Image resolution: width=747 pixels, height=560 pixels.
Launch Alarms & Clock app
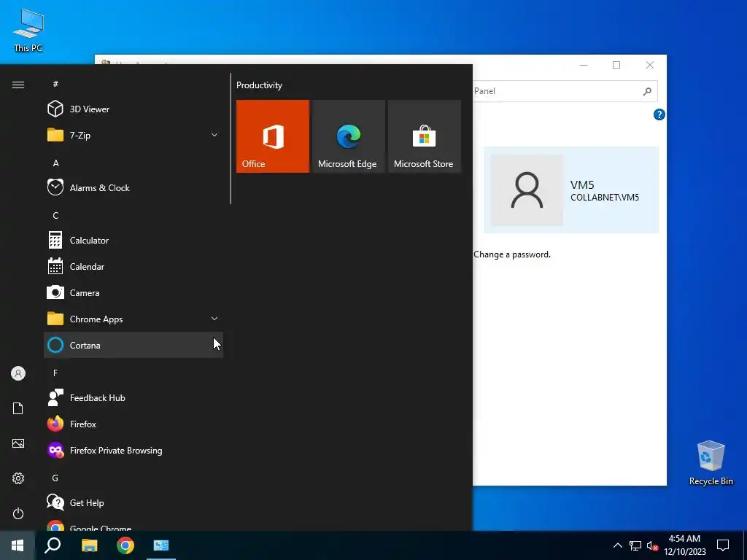pos(133,187)
